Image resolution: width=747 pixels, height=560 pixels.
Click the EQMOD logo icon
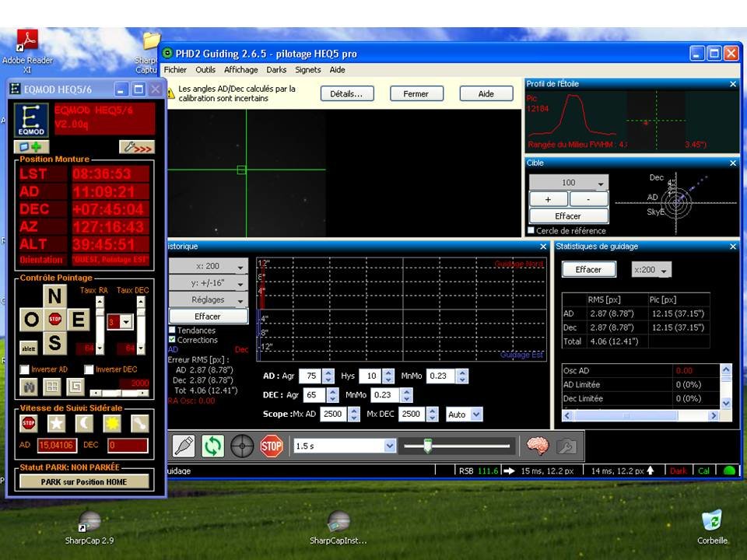pos(31,120)
